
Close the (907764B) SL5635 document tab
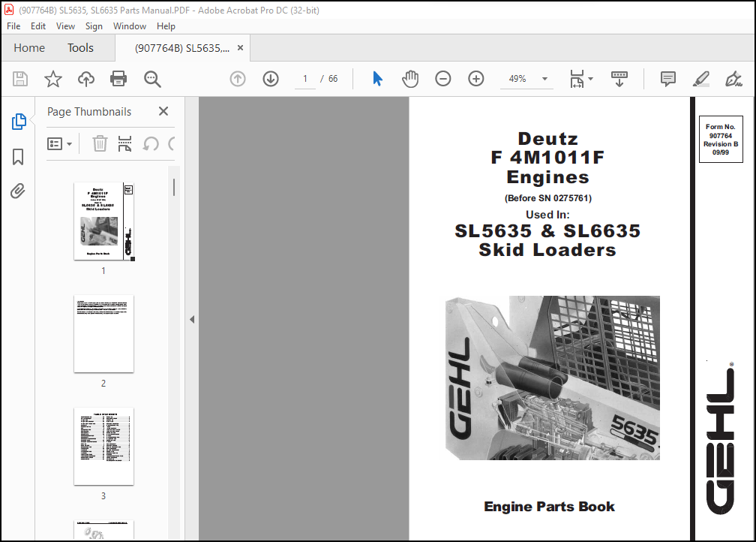pyautogui.click(x=240, y=48)
